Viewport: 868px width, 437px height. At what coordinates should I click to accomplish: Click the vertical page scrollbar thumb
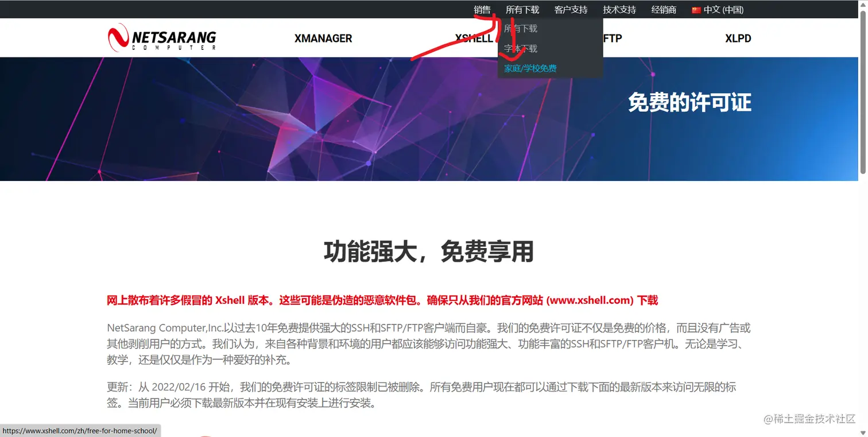[863, 91]
